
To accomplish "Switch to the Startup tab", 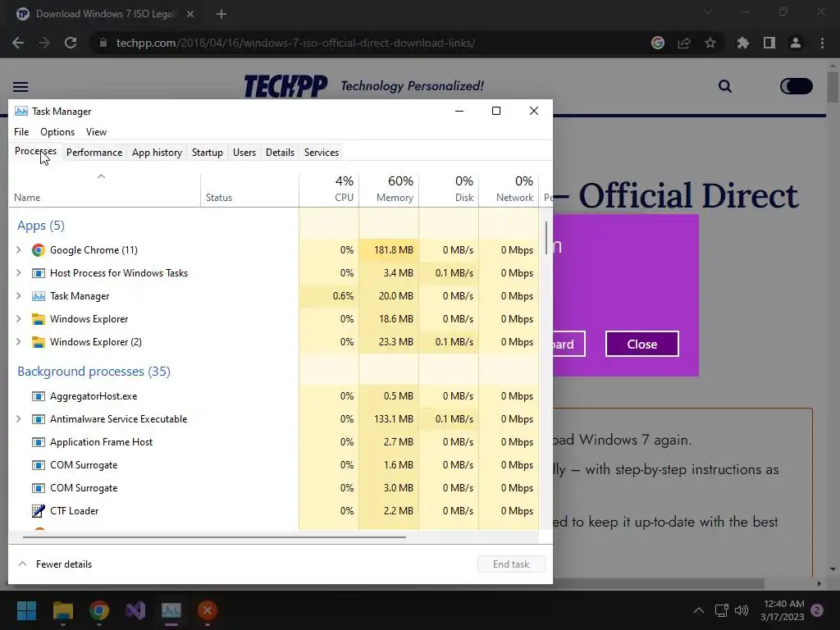I will (208, 153).
